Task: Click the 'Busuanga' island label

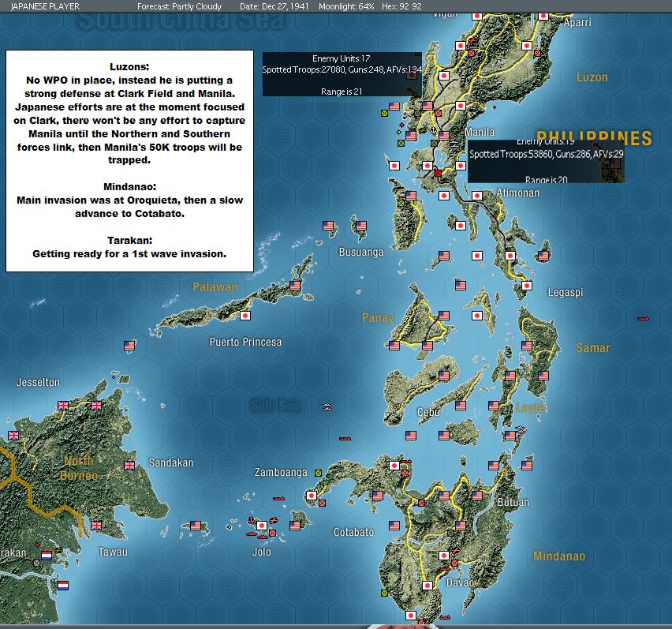Action: pos(361,252)
